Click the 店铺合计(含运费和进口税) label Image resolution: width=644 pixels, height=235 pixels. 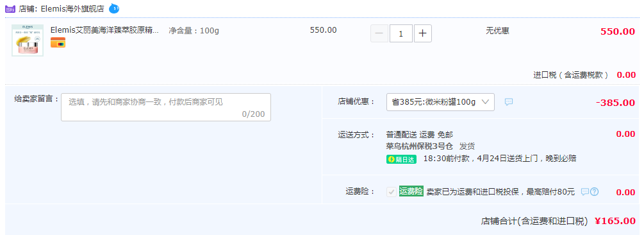(x=535, y=221)
